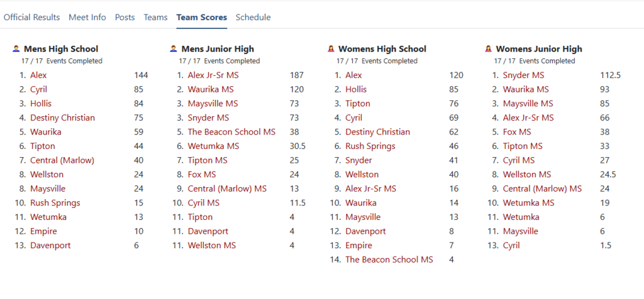
Task: Select Wetumka MS in Mens Junior High
Action: pyautogui.click(x=213, y=146)
